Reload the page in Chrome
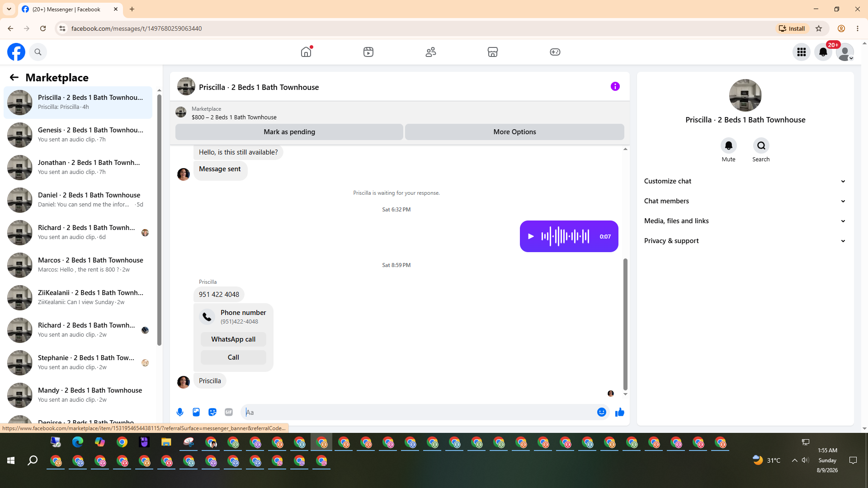Screen dimensions: 868x488 point(43,28)
